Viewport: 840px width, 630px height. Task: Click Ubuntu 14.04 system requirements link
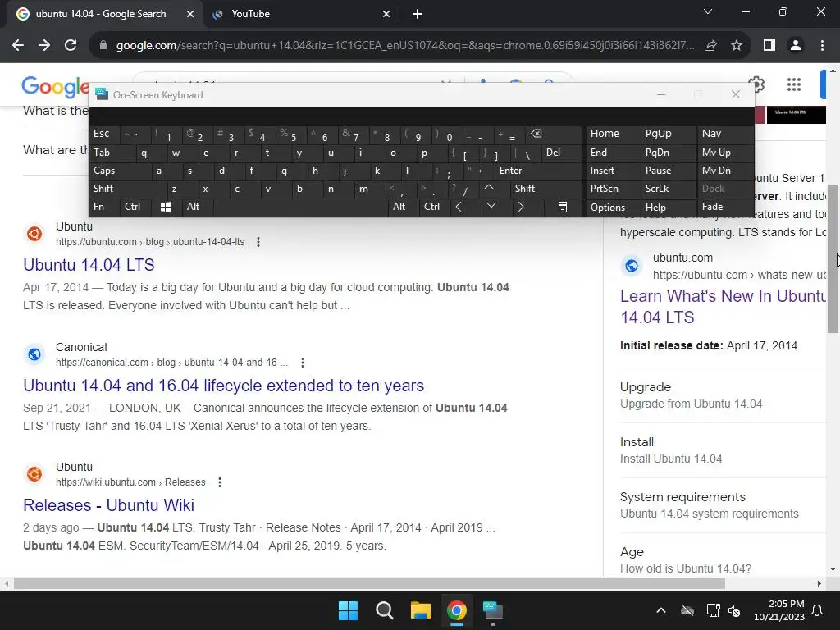click(x=710, y=514)
